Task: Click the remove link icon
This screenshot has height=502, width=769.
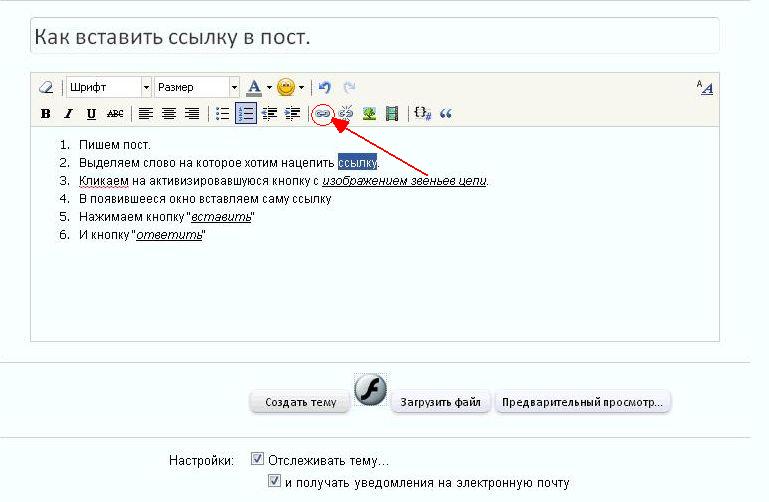Action: coord(346,114)
